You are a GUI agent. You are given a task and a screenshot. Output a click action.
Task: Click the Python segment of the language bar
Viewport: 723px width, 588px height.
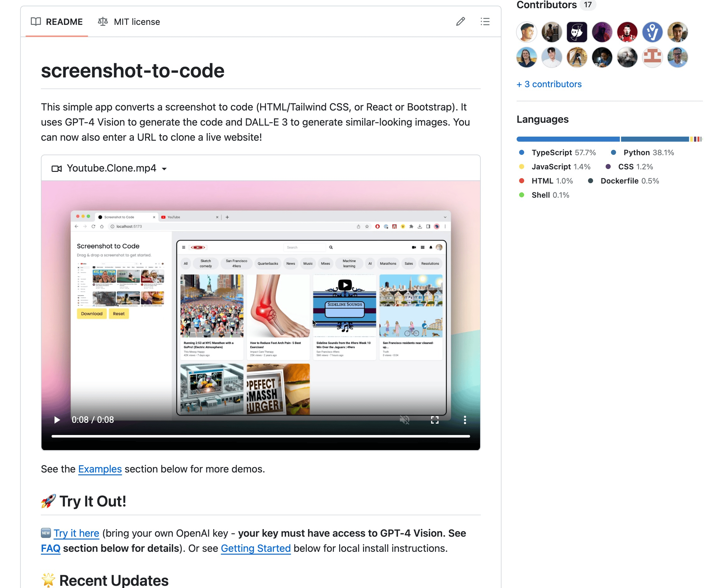click(655, 139)
